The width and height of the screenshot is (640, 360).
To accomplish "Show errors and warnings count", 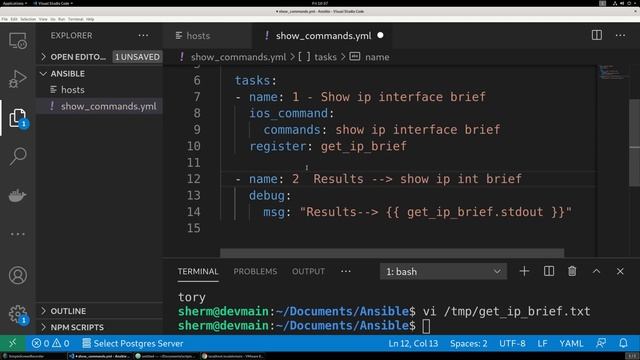I will click(51, 343).
